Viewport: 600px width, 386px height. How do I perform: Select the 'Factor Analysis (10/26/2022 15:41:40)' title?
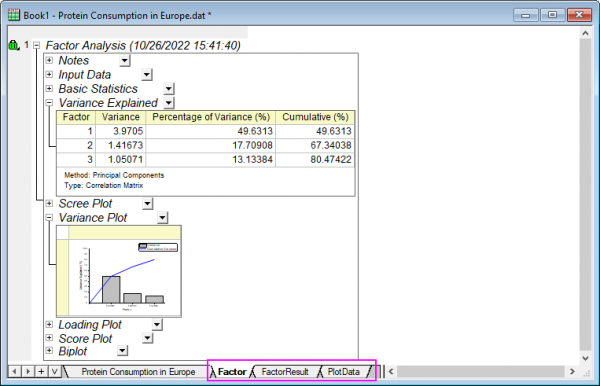tap(143, 46)
